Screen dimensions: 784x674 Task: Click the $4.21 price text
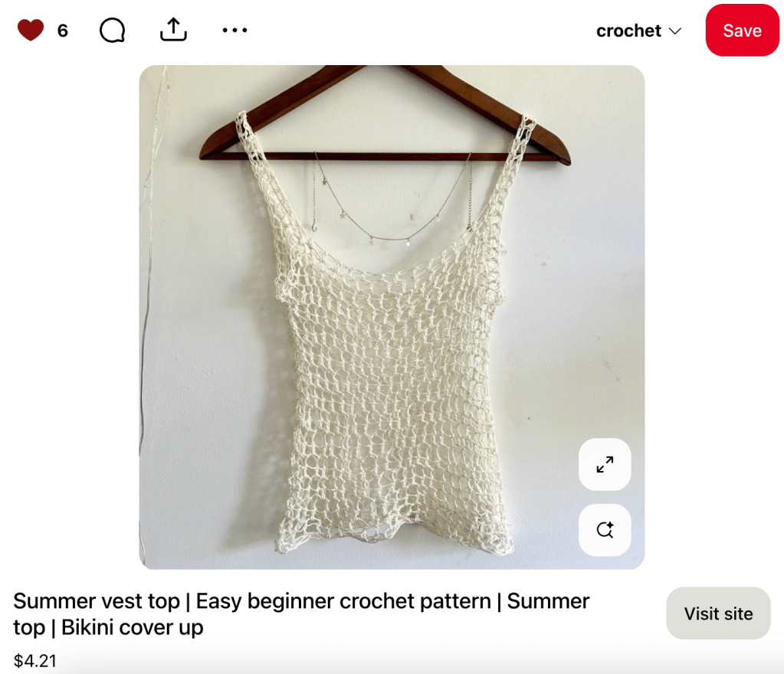click(35, 660)
